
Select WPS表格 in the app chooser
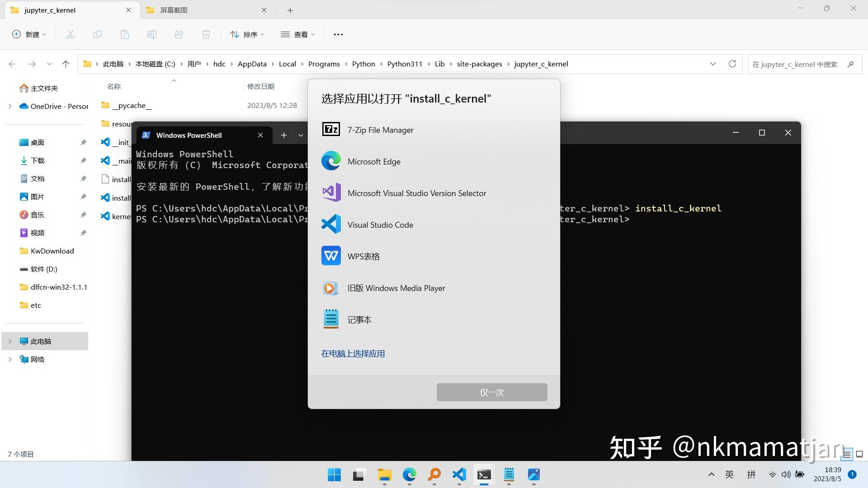point(364,256)
